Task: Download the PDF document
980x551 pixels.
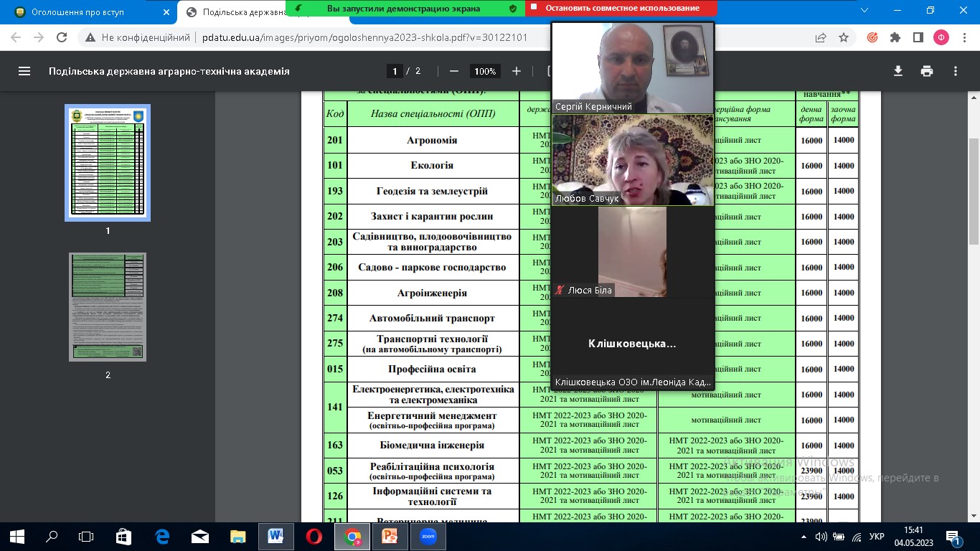Action: pyautogui.click(x=897, y=71)
